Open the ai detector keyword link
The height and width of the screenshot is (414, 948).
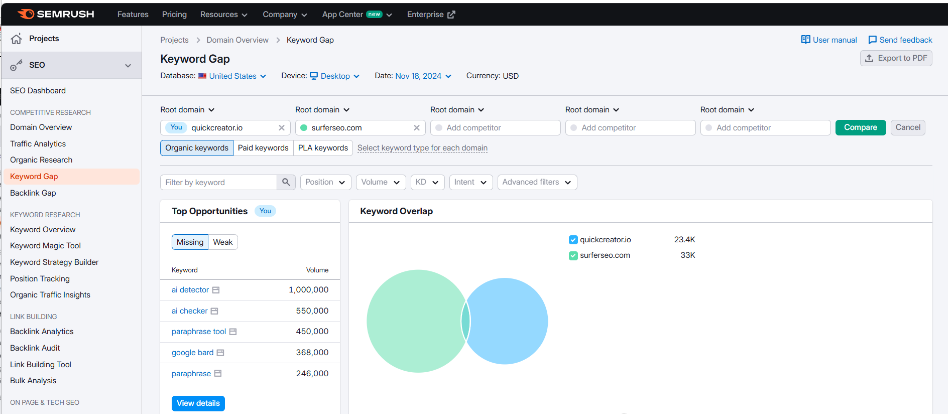(x=190, y=290)
